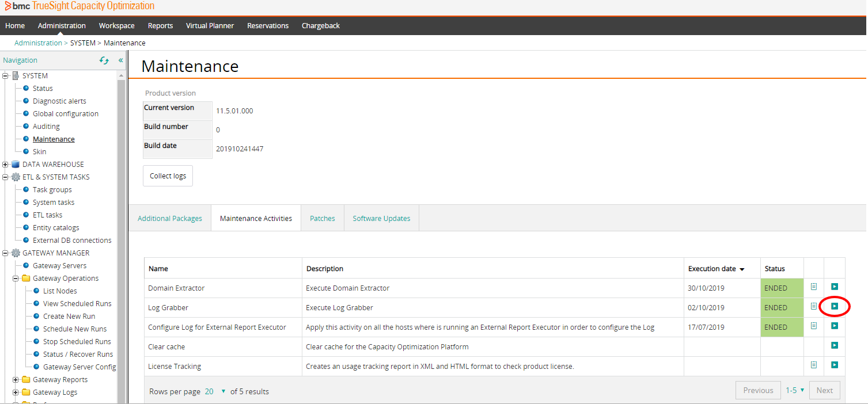Open the License Tracking log document icon

click(814, 365)
